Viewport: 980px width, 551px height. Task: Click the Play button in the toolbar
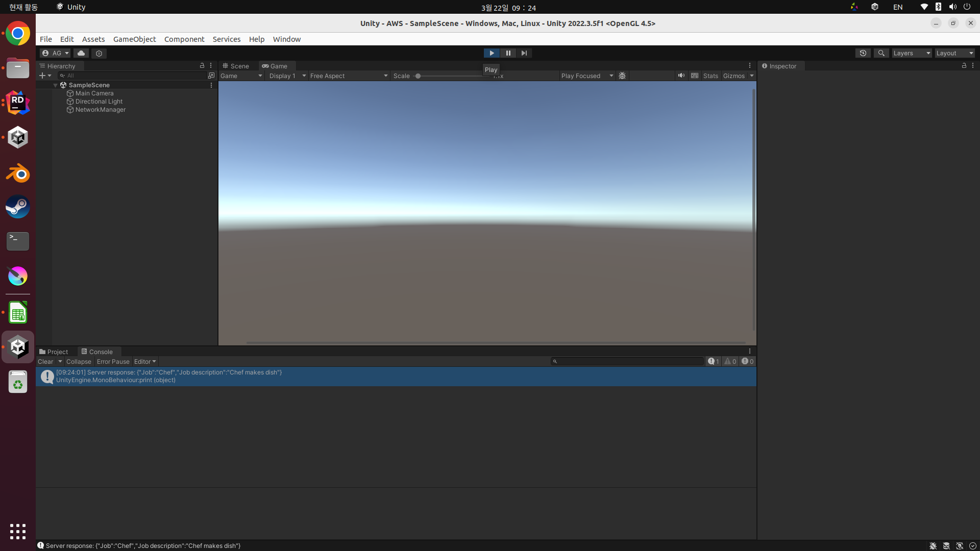click(x=492, y=53)
